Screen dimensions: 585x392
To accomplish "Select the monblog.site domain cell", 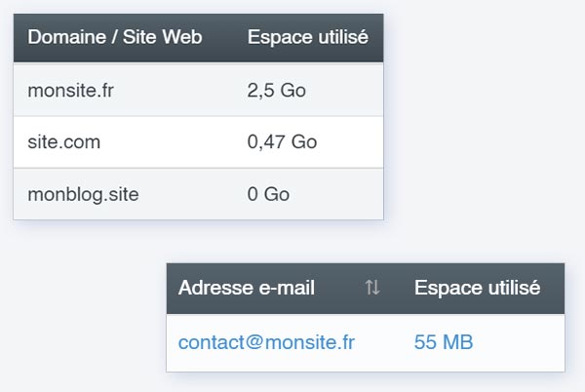I will 83,194.
